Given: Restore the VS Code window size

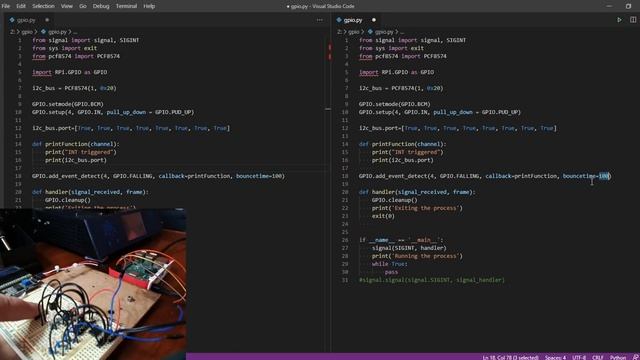Looking at the screenshot, I should [x=628, y=6].
